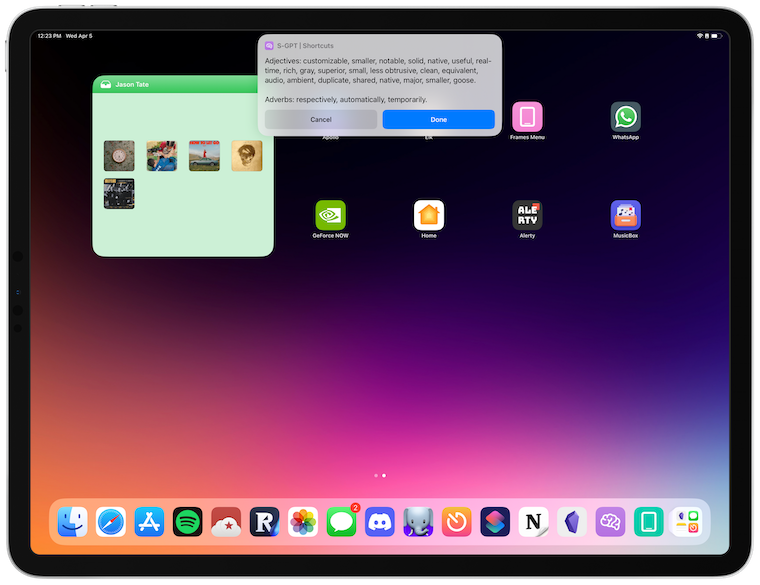
Task: Open Notion from the dock
Action: tap(533, 522)
